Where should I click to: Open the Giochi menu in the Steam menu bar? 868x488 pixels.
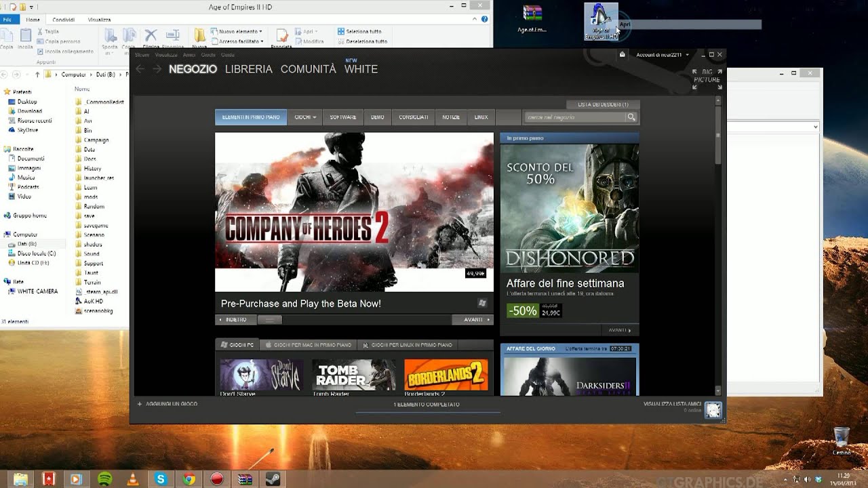tap(208, 55)
